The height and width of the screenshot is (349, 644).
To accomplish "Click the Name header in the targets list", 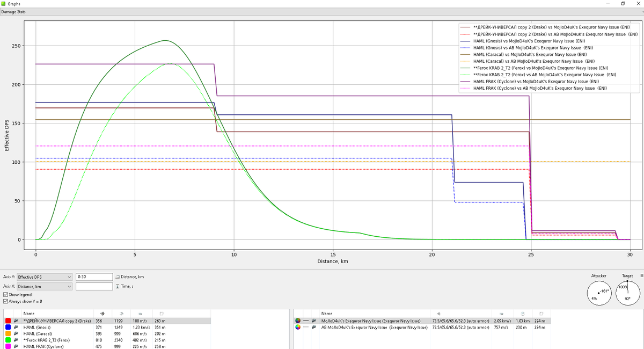I will click(326, 313).
